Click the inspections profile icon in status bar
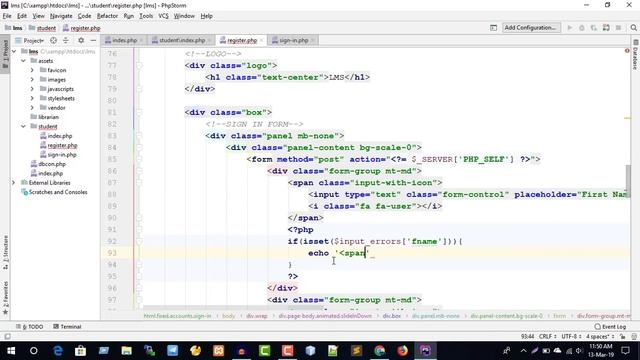Viewport: 640px width, 360px height. [634, 337]
